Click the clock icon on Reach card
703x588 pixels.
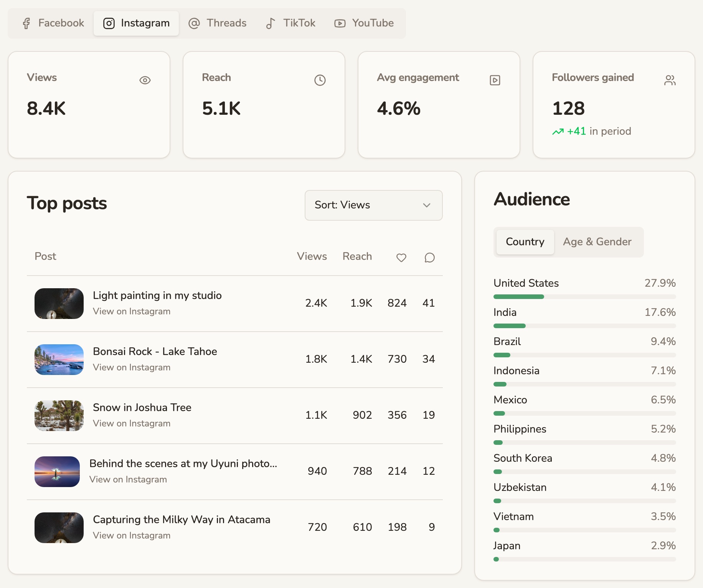click(320, 80)
